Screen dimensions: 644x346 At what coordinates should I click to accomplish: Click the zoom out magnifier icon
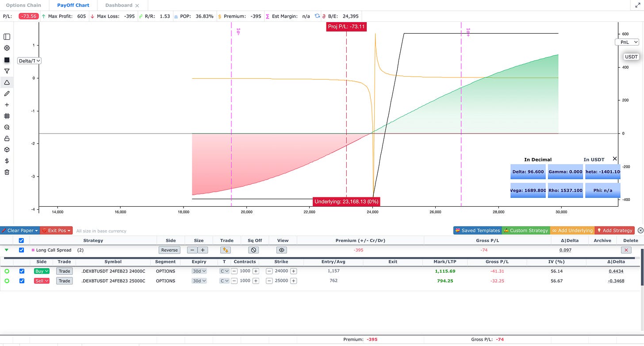click(7, 127)
